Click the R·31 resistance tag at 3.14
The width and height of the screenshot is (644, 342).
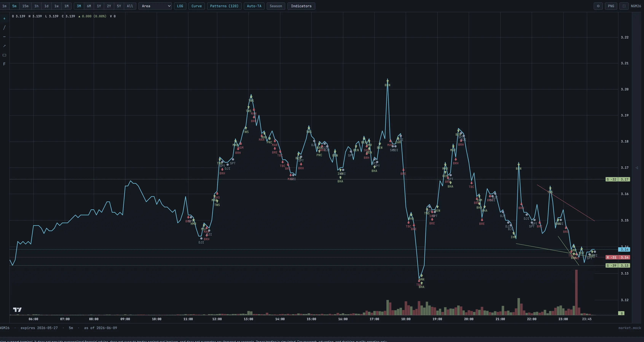coord(611,257)
